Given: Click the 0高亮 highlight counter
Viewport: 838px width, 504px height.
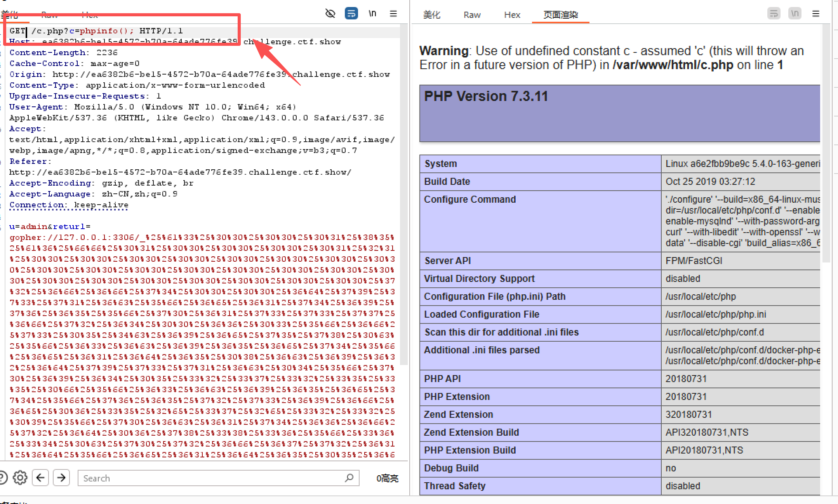Looking at the screenshot, I should pyautogui.click(x=388, y=478).
